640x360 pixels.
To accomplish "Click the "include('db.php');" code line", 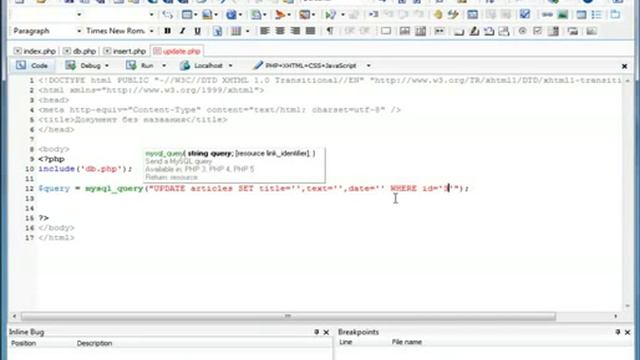I will click(85, 169).
